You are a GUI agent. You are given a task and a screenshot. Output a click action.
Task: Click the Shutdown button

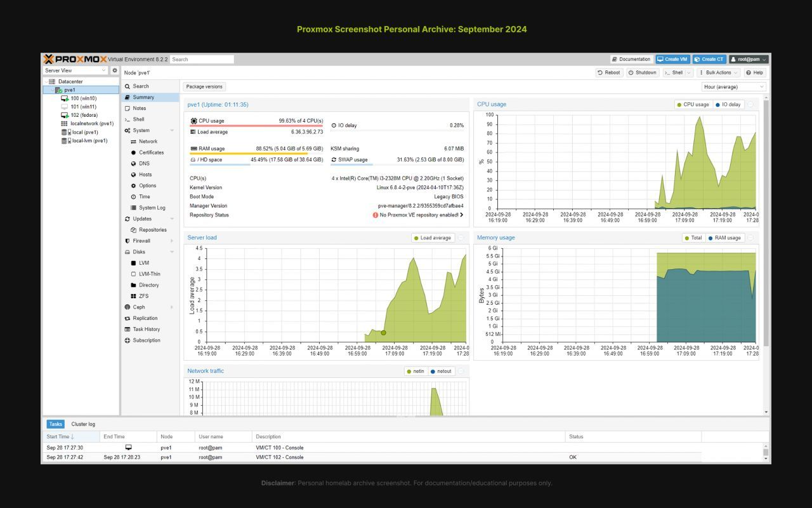[x=643, y=72]
